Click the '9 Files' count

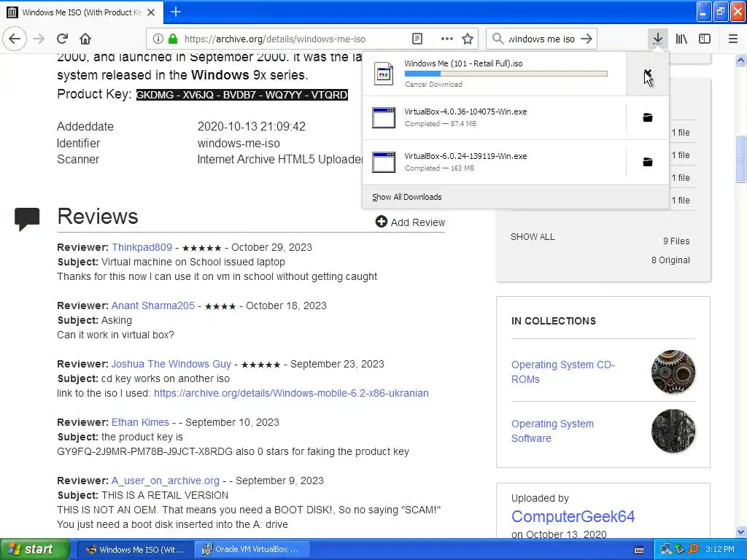pyautogui.click(x=676, y=241)
